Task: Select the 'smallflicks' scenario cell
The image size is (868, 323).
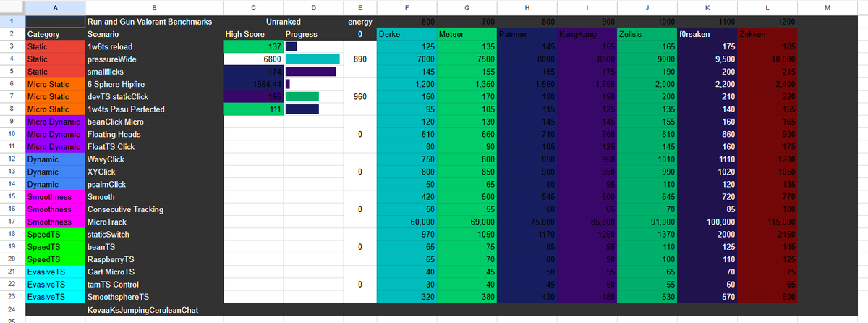Action: 154,72
